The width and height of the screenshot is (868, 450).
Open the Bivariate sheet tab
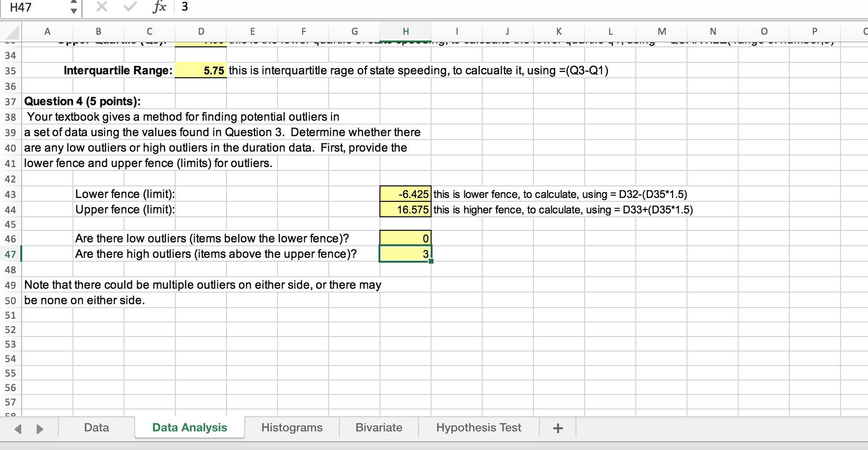point(379,428)
